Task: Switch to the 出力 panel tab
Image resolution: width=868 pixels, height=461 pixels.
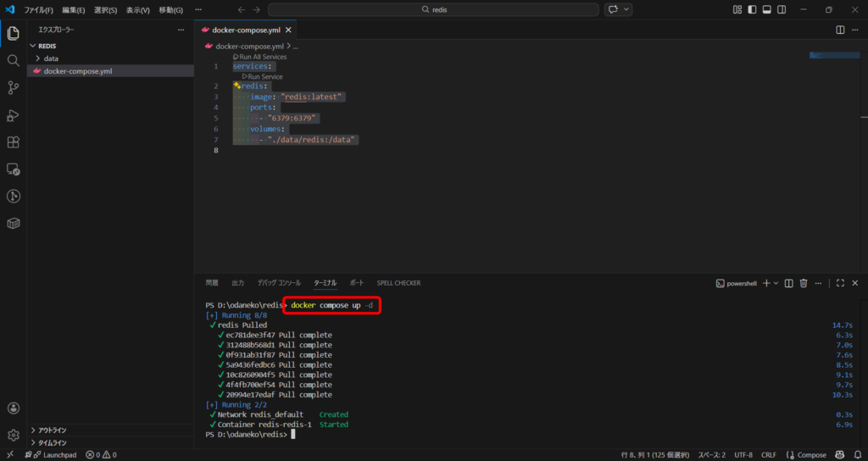Action: (237, 283)
